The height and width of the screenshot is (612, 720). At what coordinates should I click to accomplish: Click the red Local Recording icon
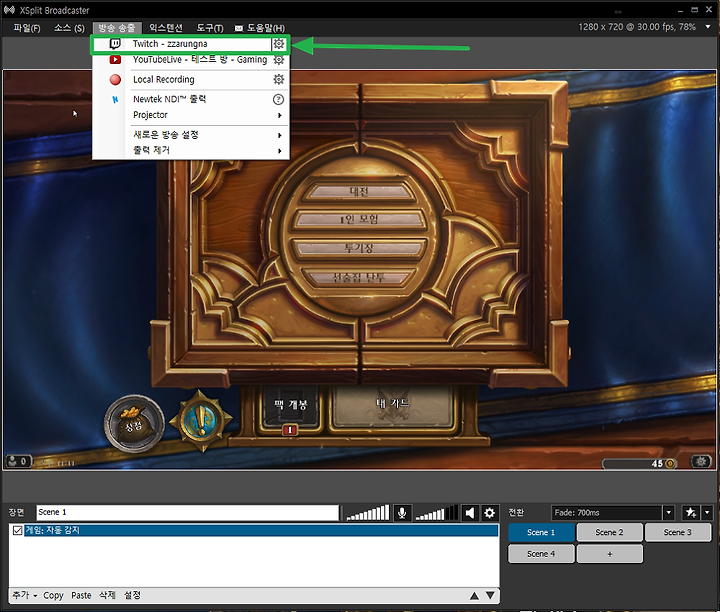tap(115, 80)
